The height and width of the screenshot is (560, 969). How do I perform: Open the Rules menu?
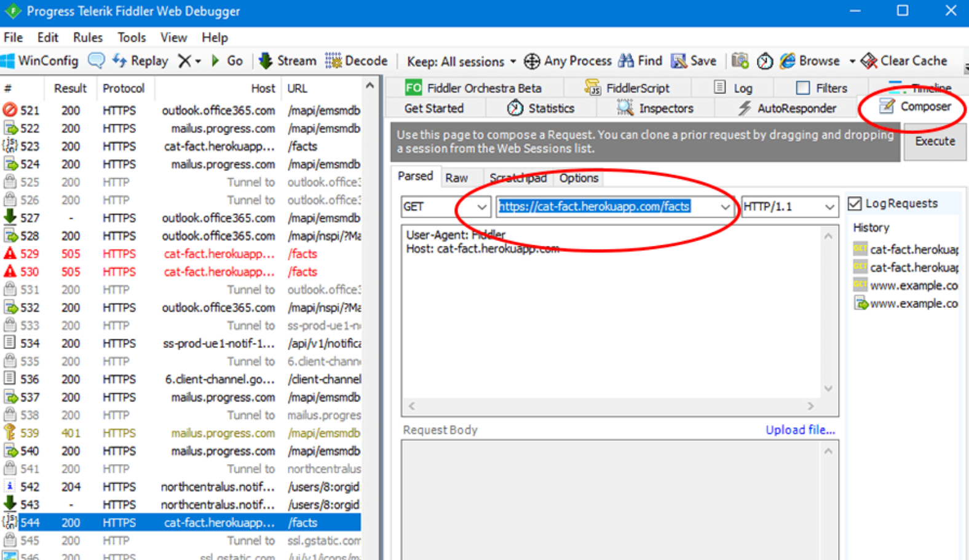tap(88, 37)
